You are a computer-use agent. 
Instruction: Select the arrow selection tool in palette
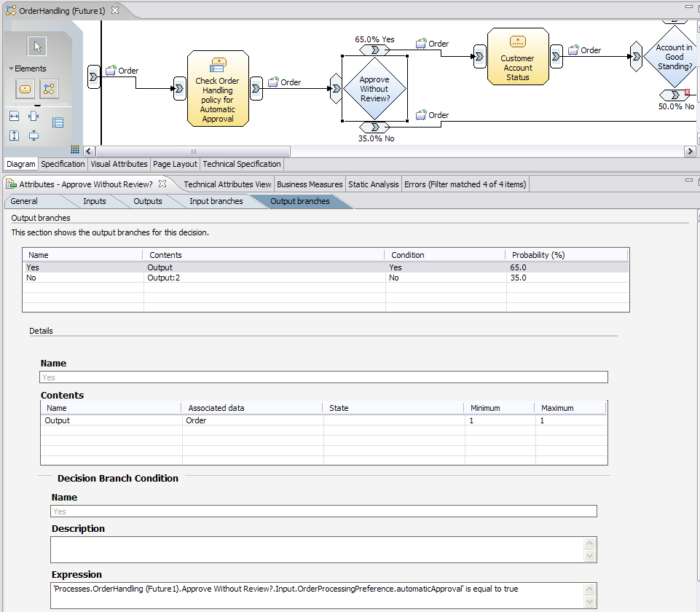(x=36, y=47)
